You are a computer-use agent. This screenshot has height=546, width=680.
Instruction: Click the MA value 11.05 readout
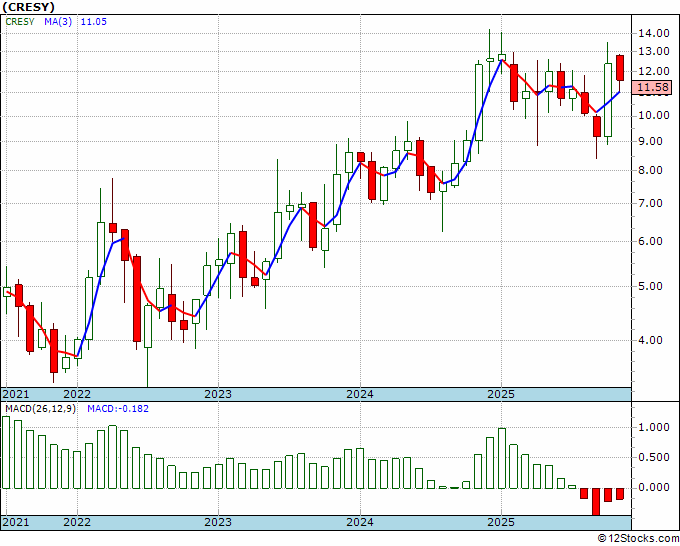pyautogui.click(x=94, y=22)
